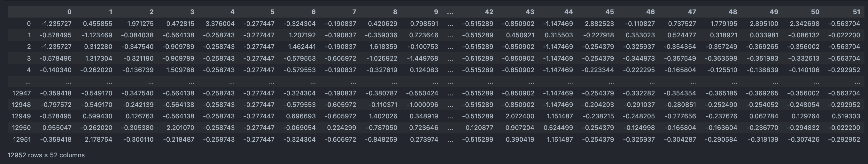Click cell value 2.895100 in column 49
The width and height of the screenshot is (868, 164).
(763, 24)
